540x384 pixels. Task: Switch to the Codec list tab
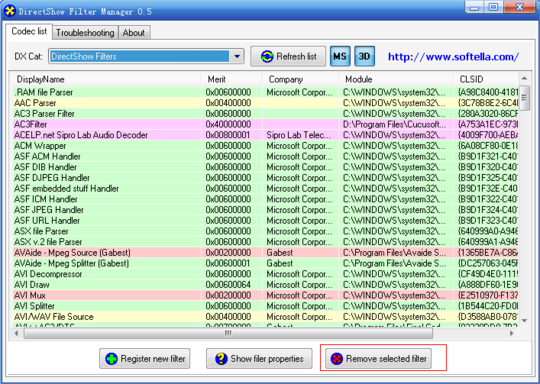pos(29,31)
